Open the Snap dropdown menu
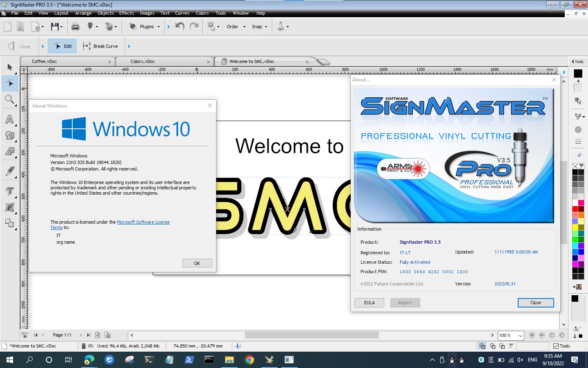Screen dimensions: 588x368 click(266, 27)
